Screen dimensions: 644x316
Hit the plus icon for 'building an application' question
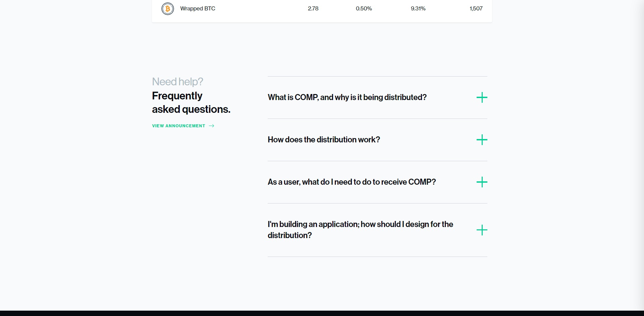[482, 230]
